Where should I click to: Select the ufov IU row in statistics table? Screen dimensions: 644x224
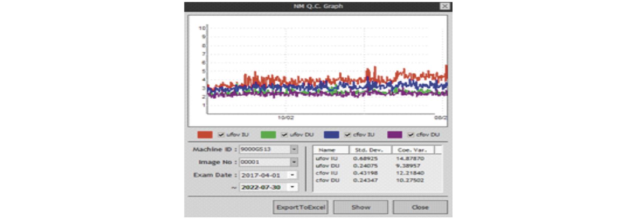(327, 159)
